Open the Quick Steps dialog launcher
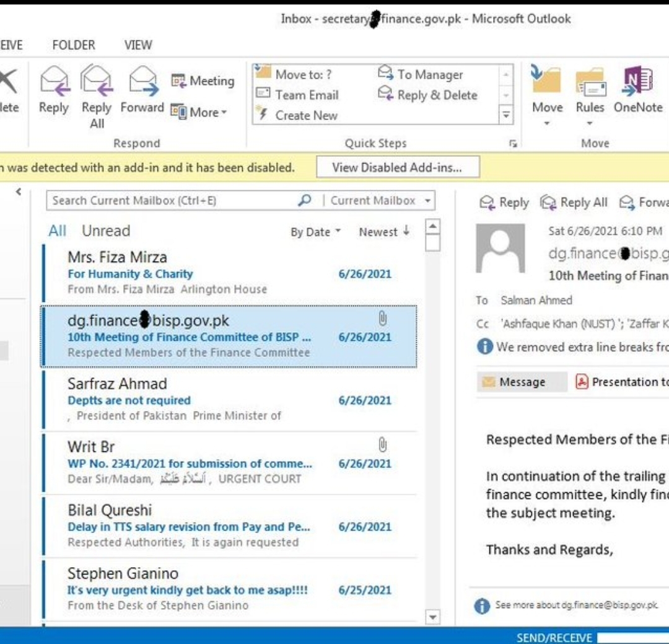669x644 pixels. [513, 144]
